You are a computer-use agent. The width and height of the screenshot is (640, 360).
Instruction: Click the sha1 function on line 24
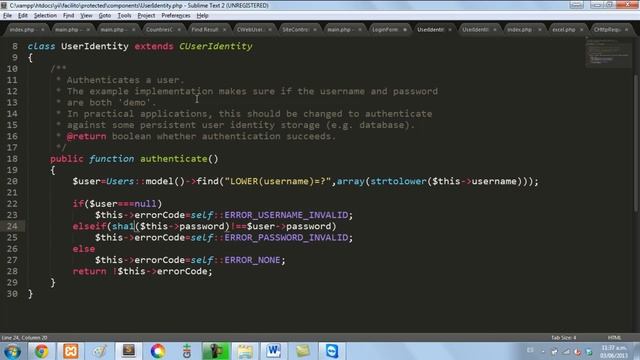(123, 226)
